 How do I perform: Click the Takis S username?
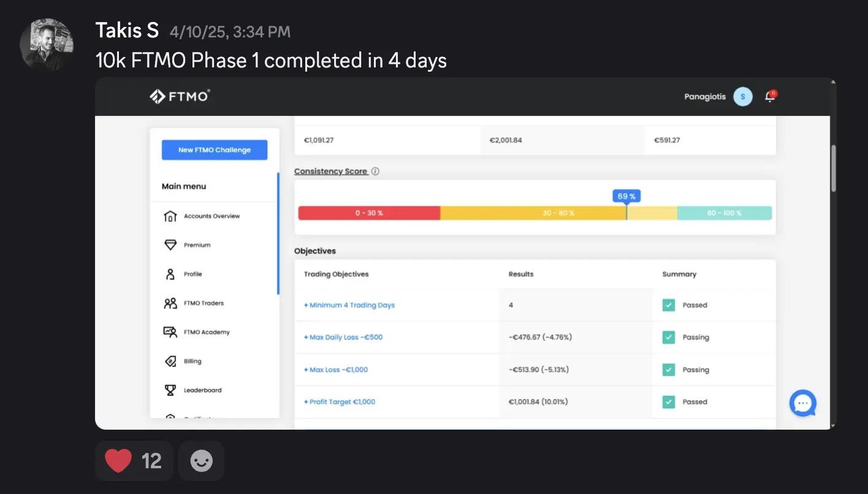(x=127, y=30)
